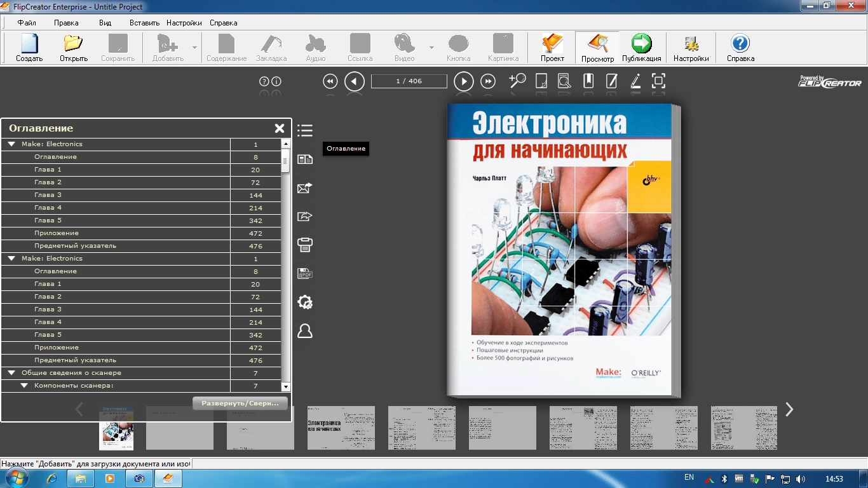
Task: Click the EN language indicator in tray
Action: point(689,477)
